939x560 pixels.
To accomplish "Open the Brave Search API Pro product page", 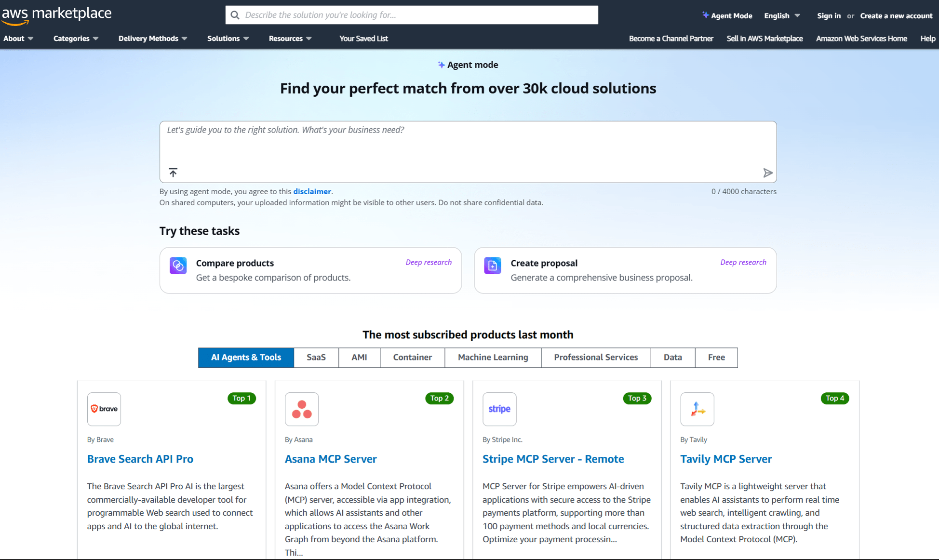I will pyautogui.click(x=140, y=459).
